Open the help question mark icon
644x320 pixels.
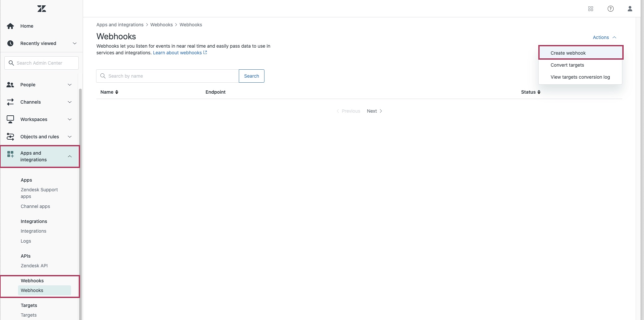click(611, 9)
